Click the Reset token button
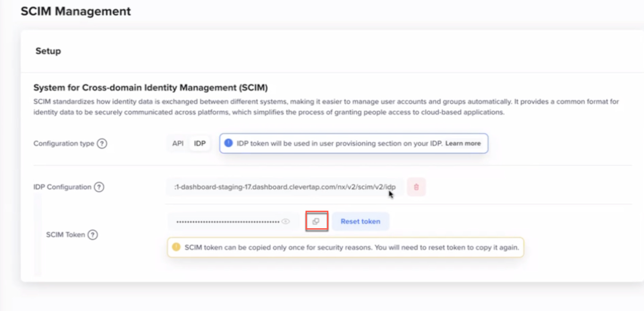Screen dimensions: 644x311 pyautogui.click(x=360, y=221)
